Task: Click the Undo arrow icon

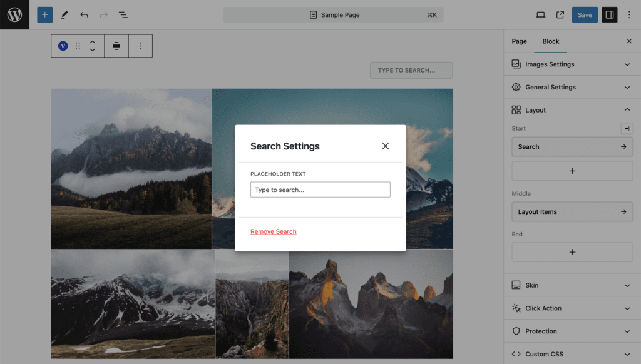Action: tap(84, 14)
